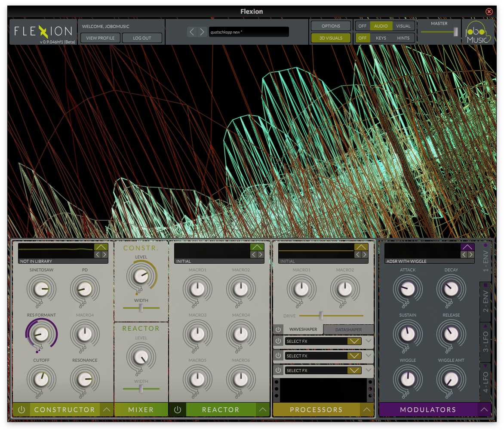Open third Select FX dropdown
Viewport: 504px width, 431px height.
(x=354, y=370)
